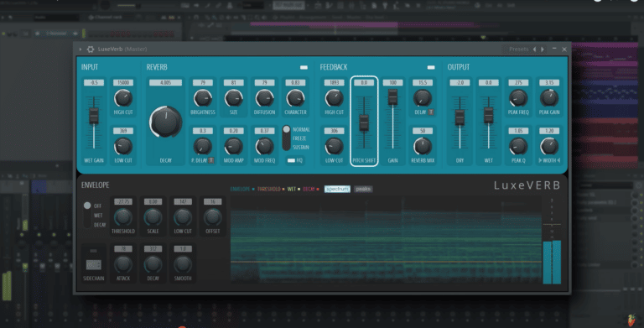Click the Wet Gain fader handle
The height and width of the screenshot is (328, 644).
pyautogui.click(x=94, y=116)
